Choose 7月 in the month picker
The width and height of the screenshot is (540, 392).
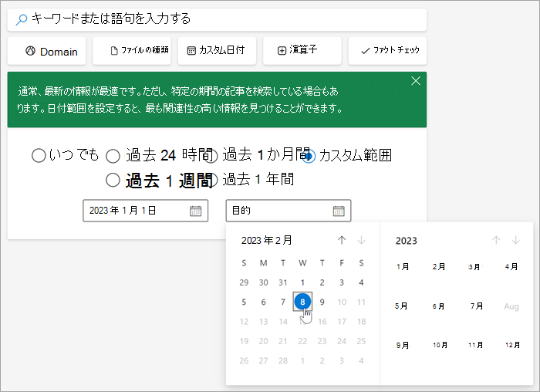point(477,306)
